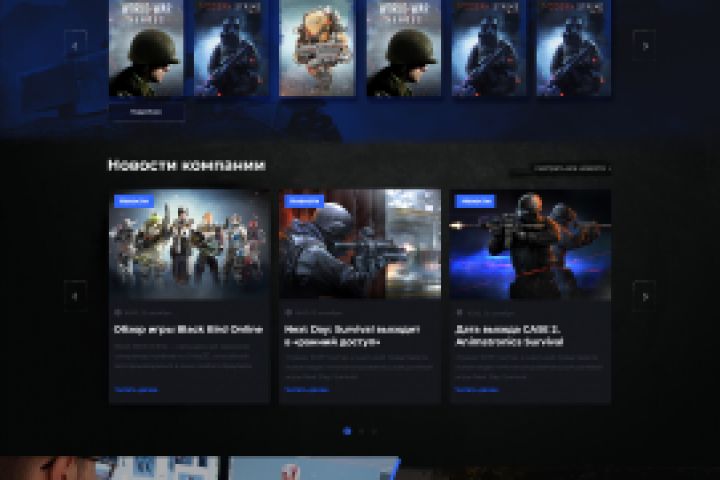Viewport: 720px width, 480px height.
Task: Go to previous news cards using the left arrow
Action: click(x=75, y=296)
